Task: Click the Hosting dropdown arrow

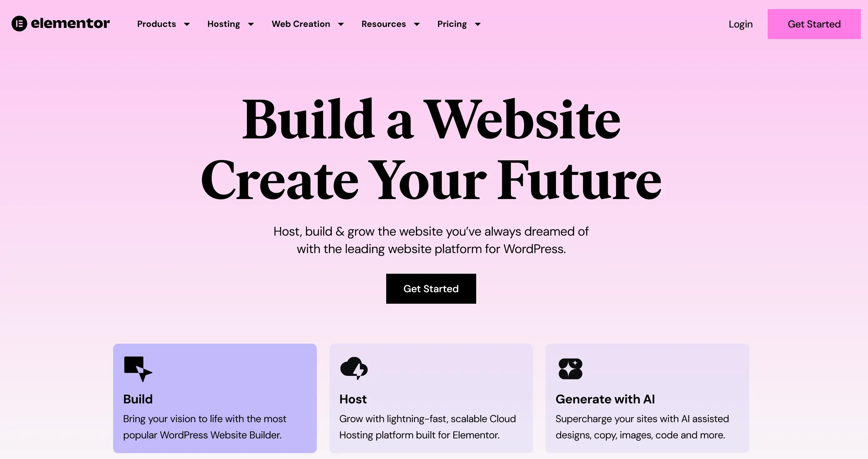Action: 252,24
